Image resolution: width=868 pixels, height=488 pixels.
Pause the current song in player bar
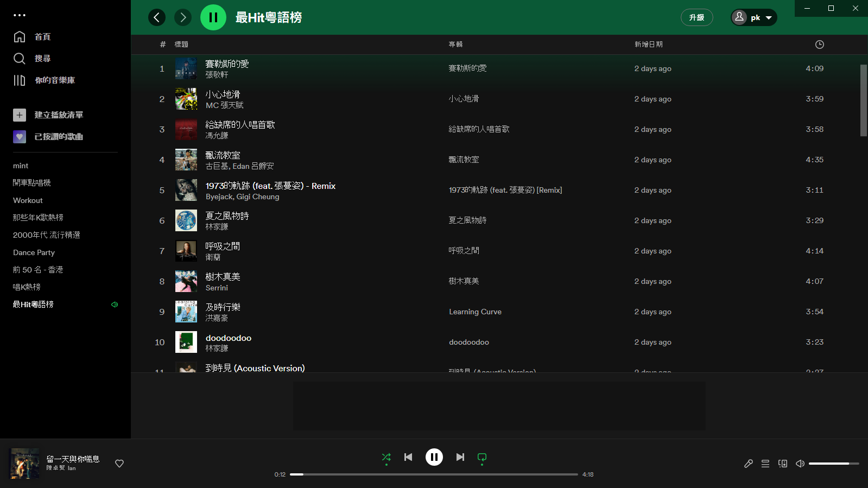pyautogui.click(x=434, y=457)
